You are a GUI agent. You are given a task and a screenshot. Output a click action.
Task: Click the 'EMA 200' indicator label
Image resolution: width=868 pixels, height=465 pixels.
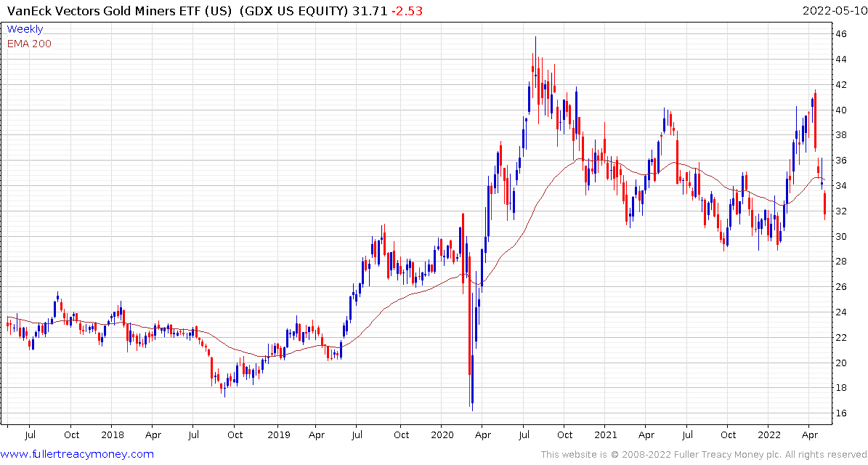pos(29,44)
